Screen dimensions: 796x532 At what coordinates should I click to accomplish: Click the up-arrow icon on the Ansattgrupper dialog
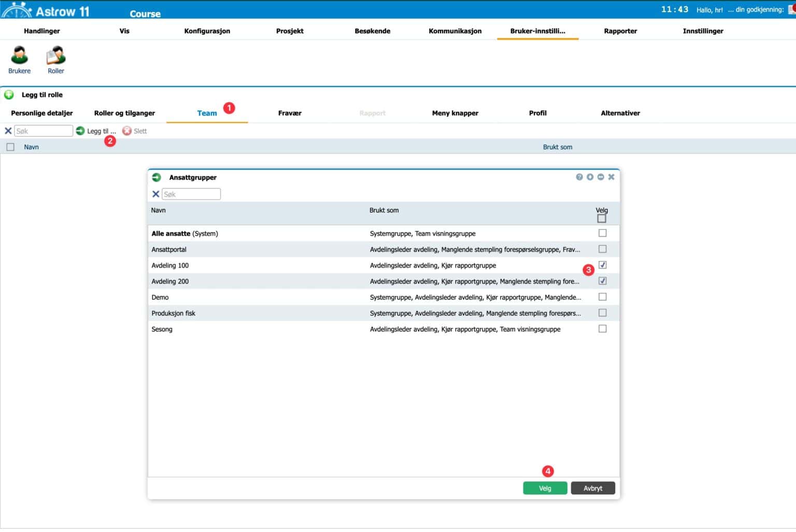pyautogui.click(x=590, y=177)
